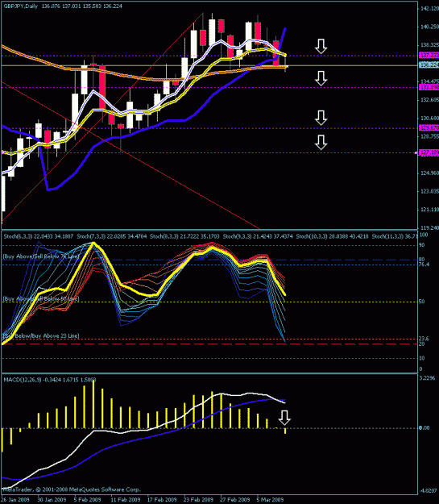This screenshot has width=439, height=504.
Task: Click the -4.0207 MACD axis label
Action: pos(427,491)
